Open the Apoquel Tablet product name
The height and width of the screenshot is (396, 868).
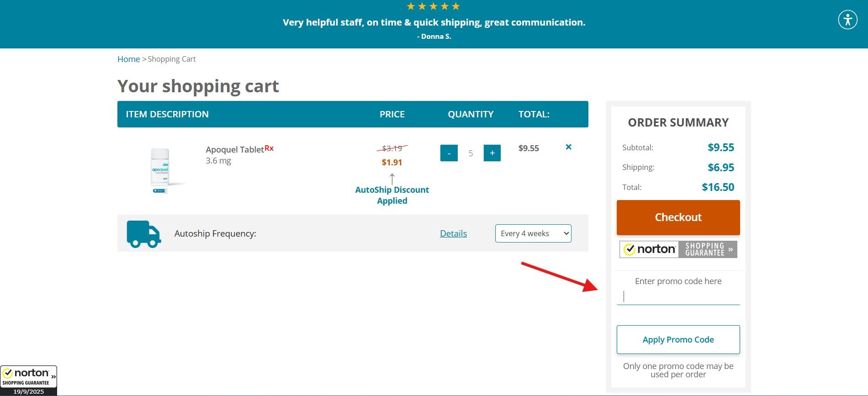(234, 149)
